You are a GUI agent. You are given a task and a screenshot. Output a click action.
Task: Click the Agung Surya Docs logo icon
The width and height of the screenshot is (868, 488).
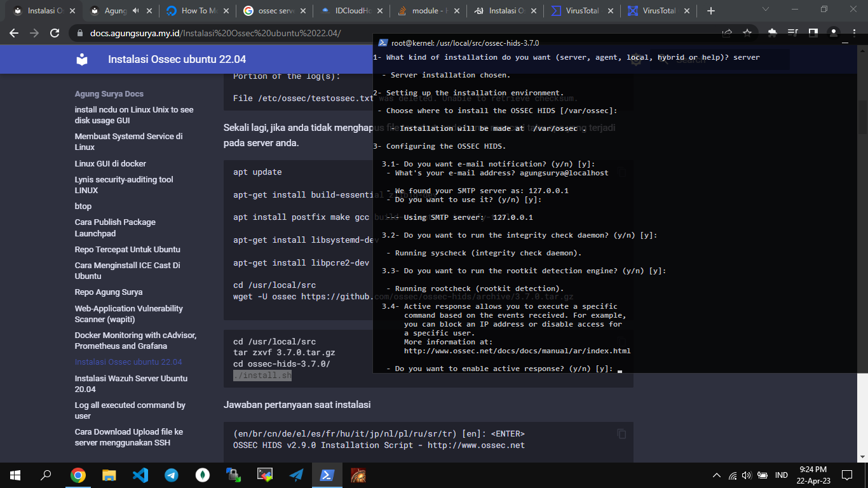tap(82, 60)
